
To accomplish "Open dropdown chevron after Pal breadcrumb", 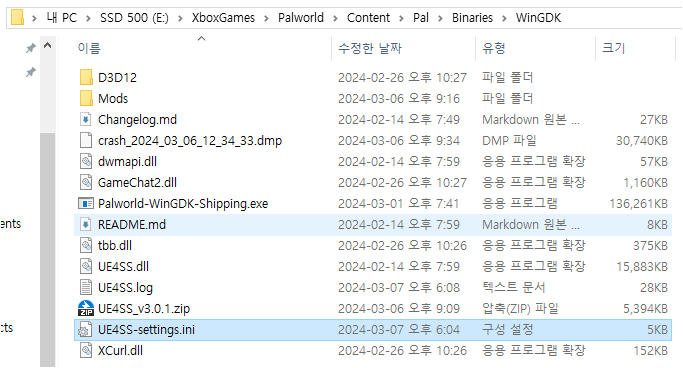I will 440,18.
